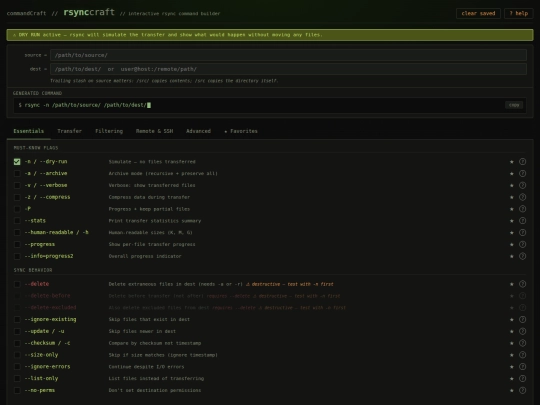Check the --progress option
This screenshot has height=405, width=540.
click(x=17, y=245)
